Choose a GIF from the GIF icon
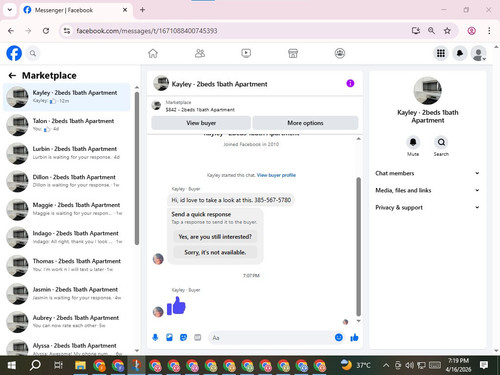The height and width of the screenshot is (375, 500). pyautogui.click(x=198, y=338)
